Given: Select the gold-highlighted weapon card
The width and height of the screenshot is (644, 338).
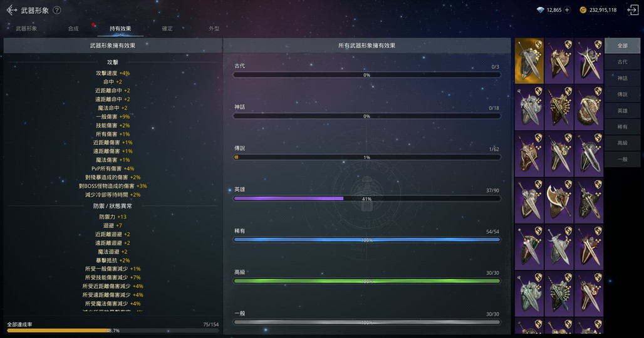Looking at the screenshot, I should point(529,61).
